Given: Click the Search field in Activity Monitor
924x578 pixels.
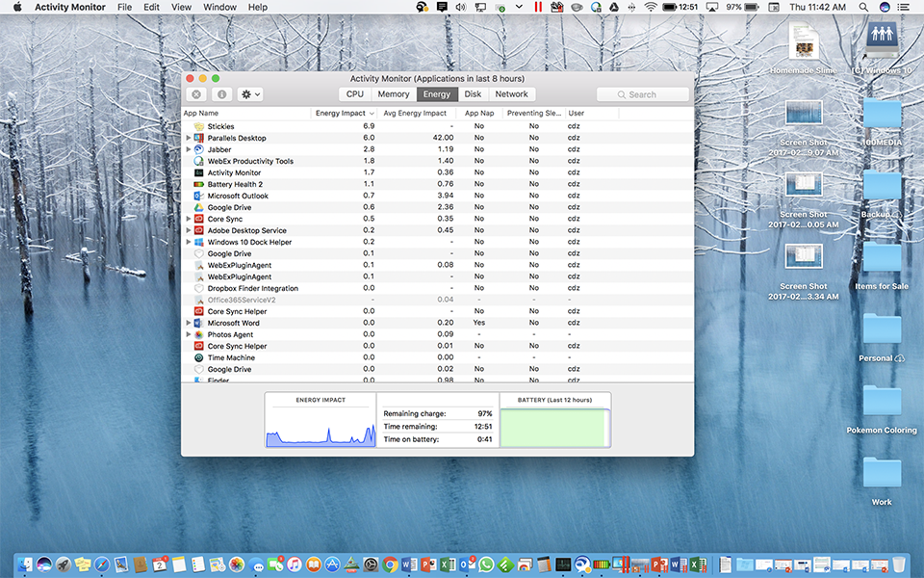Looking at the screenshot, I should [642, 94].
